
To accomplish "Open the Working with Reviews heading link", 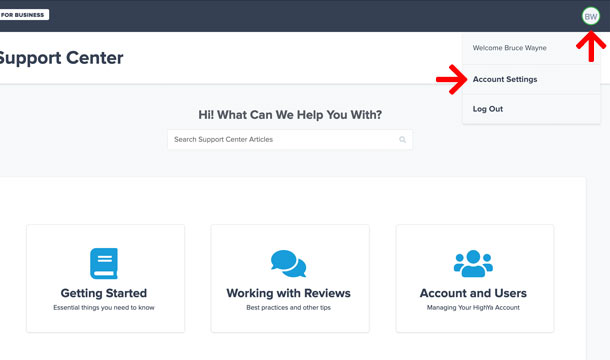I will (x=288, y=293).
